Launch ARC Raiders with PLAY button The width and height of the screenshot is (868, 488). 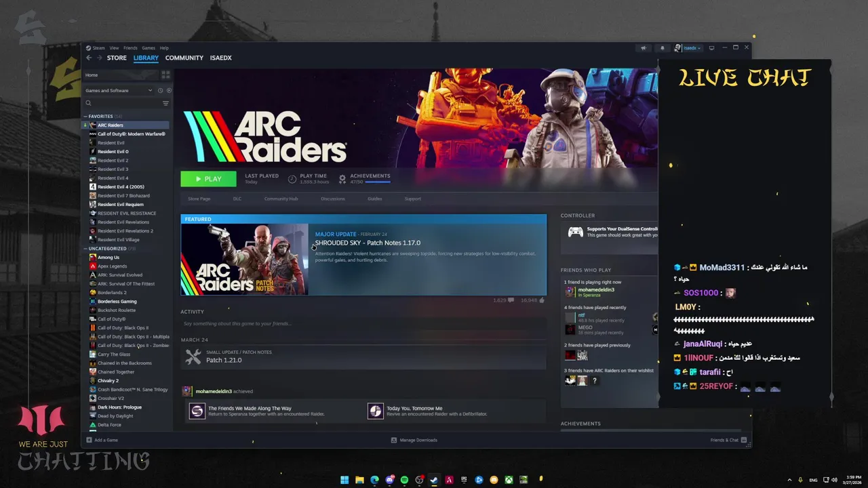(208, 179)
